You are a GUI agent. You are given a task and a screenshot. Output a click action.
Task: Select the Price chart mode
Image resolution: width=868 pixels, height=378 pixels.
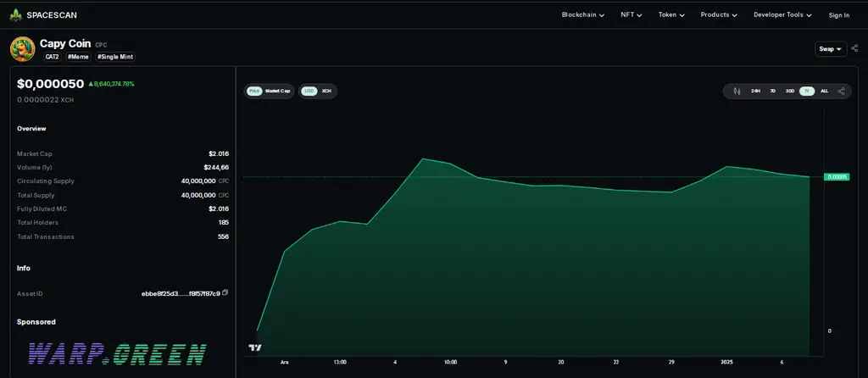[254, 92]
